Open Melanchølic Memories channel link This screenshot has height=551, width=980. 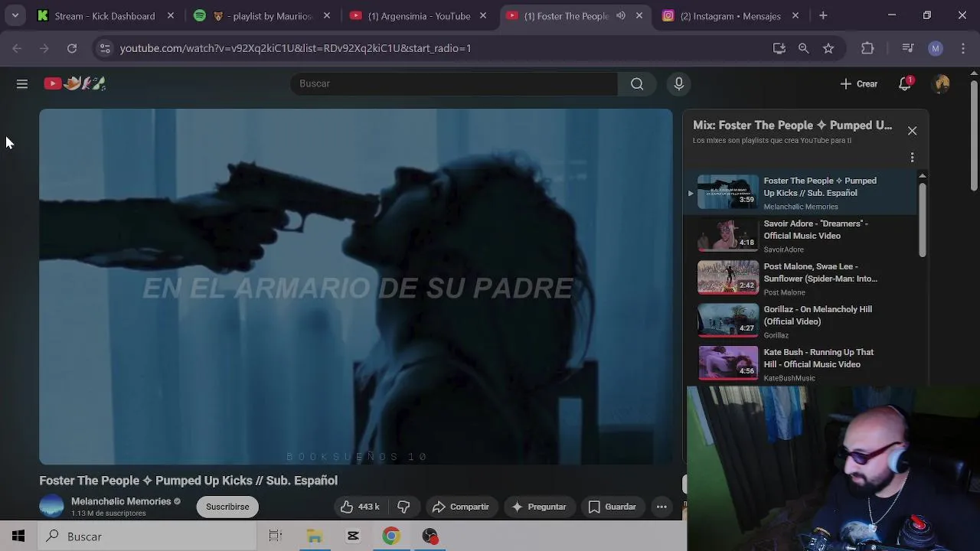click(121, 501)
